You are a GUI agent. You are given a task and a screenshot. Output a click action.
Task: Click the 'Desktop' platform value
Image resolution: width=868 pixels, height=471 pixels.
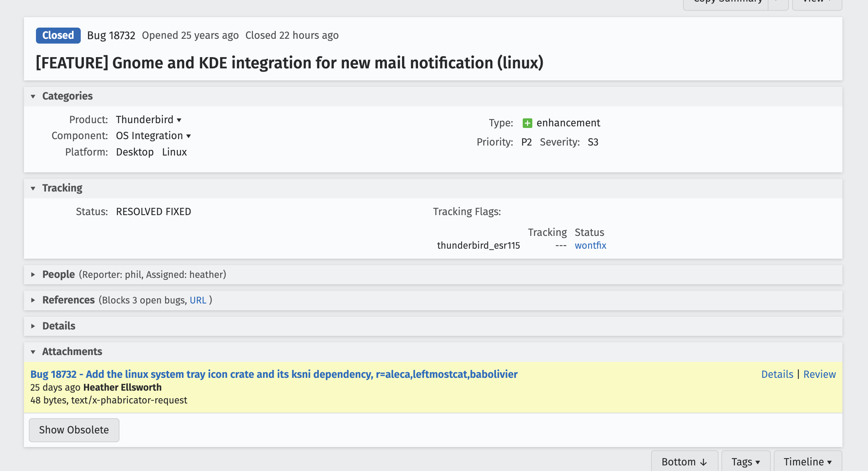[x=135, y=152]
